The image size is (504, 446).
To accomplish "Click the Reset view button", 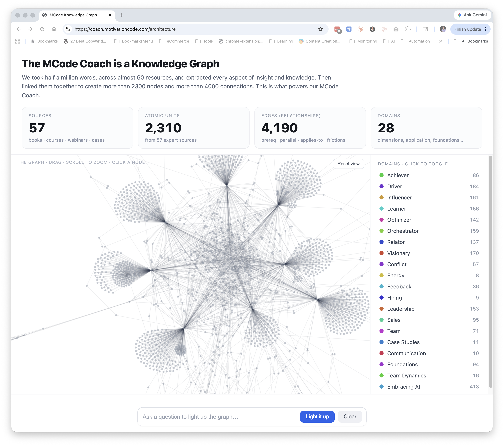I will coord(348,164).
